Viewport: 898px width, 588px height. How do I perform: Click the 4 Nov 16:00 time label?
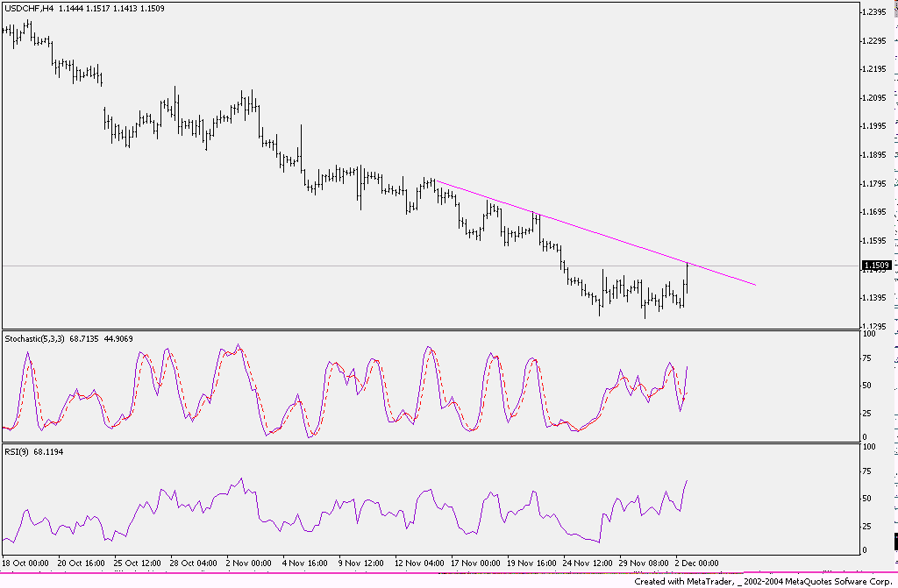304,563
